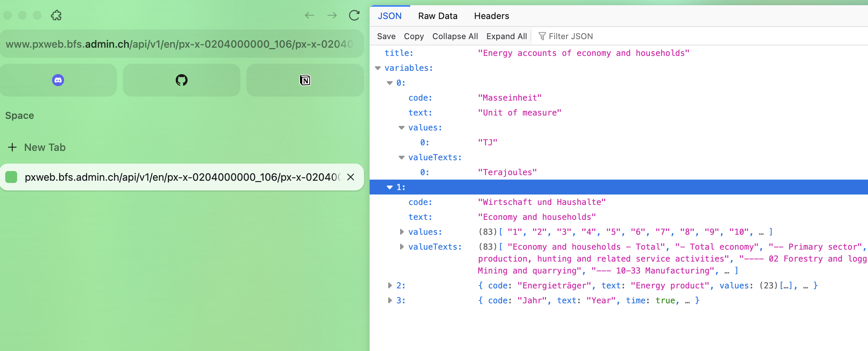Click the back navigation arrow
The width and height of the screenshot is (868, 351).
(x=309, y=15)
